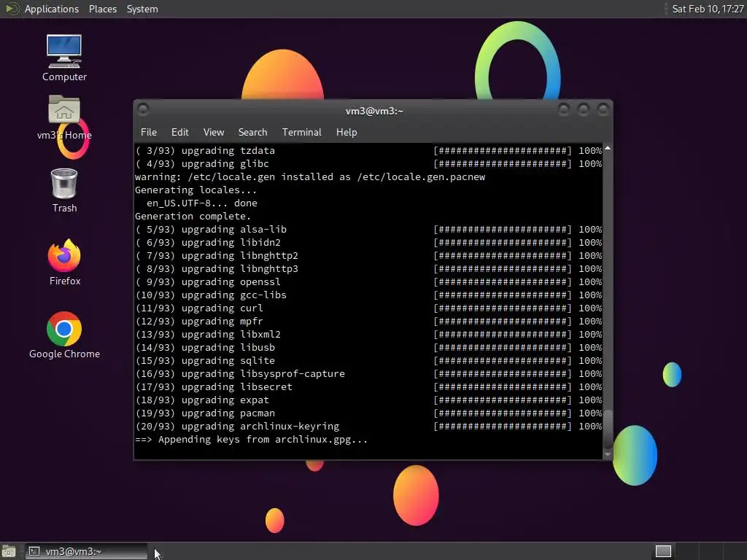Click the 'upgrading libsecret' line

tap(368, 387)
